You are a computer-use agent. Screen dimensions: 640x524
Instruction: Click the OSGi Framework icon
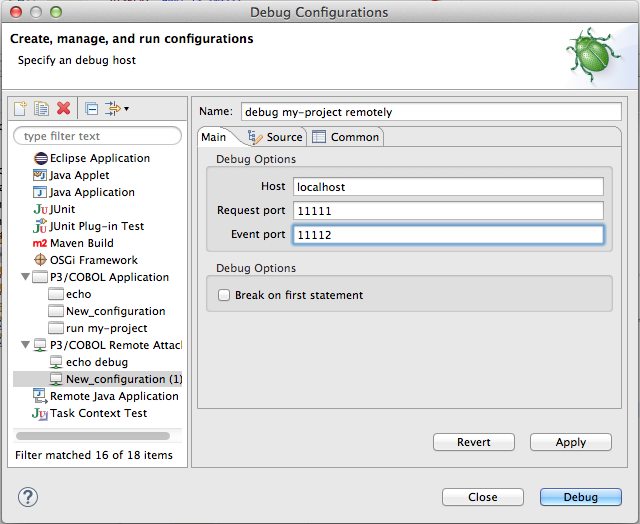pyautogui.click(x=40, y=260)
